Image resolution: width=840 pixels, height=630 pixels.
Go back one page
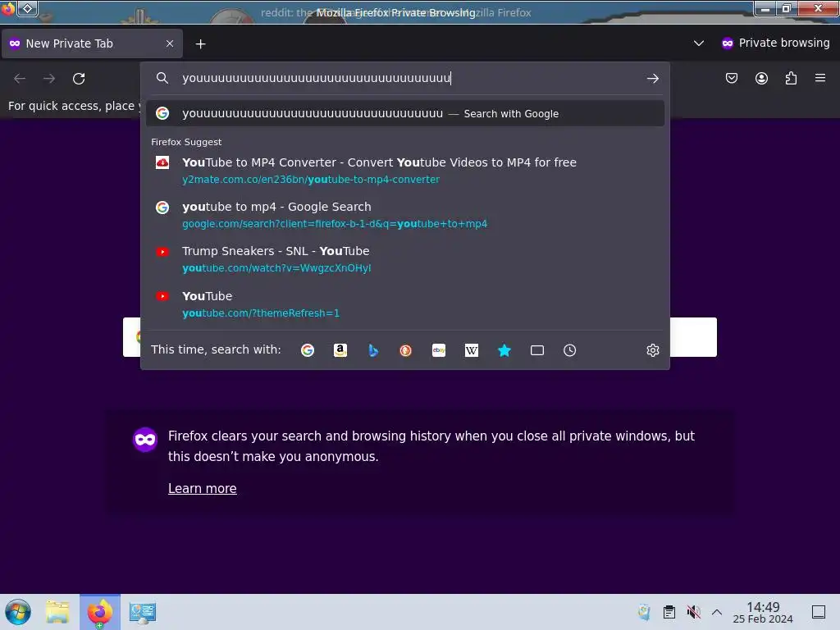(x=20, y=79)
